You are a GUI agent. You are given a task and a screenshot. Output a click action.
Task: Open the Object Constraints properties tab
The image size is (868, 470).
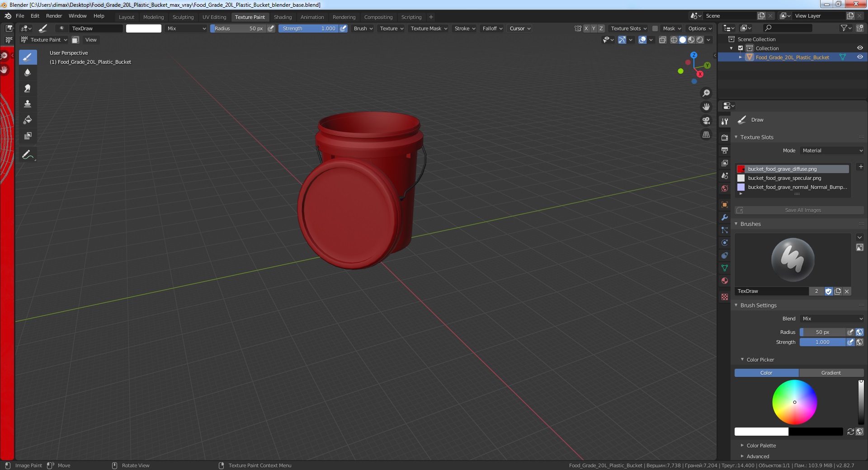(725, 255)
